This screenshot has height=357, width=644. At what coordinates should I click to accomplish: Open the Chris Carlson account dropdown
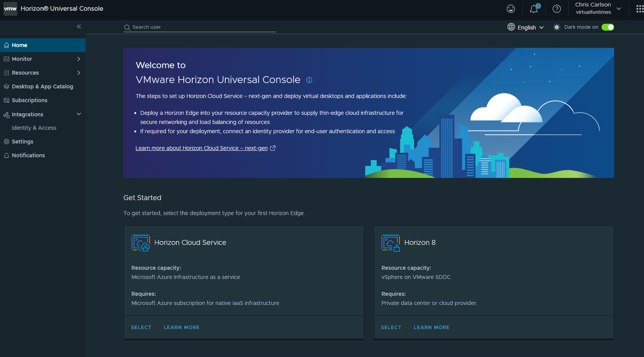click(x=598, y=8)
